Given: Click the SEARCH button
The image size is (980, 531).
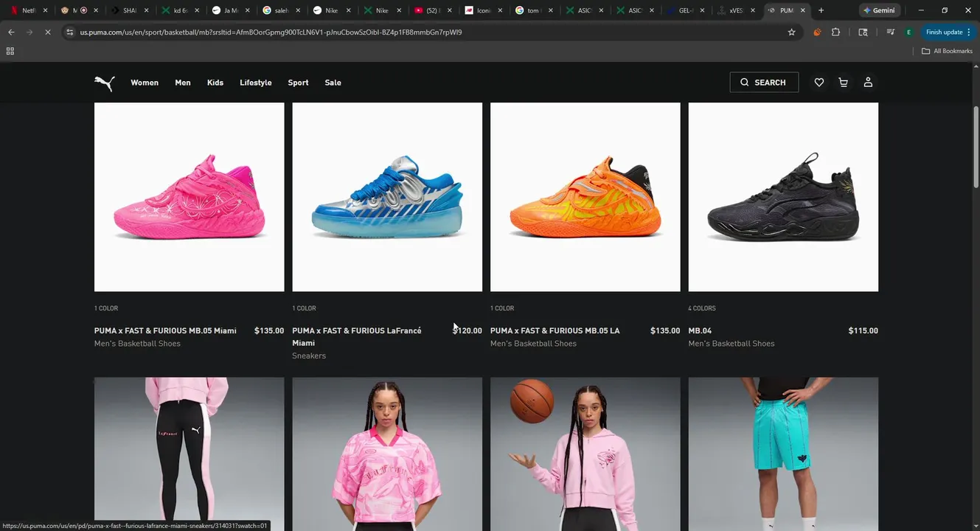Looking at the screenshot, I should 764,83.
